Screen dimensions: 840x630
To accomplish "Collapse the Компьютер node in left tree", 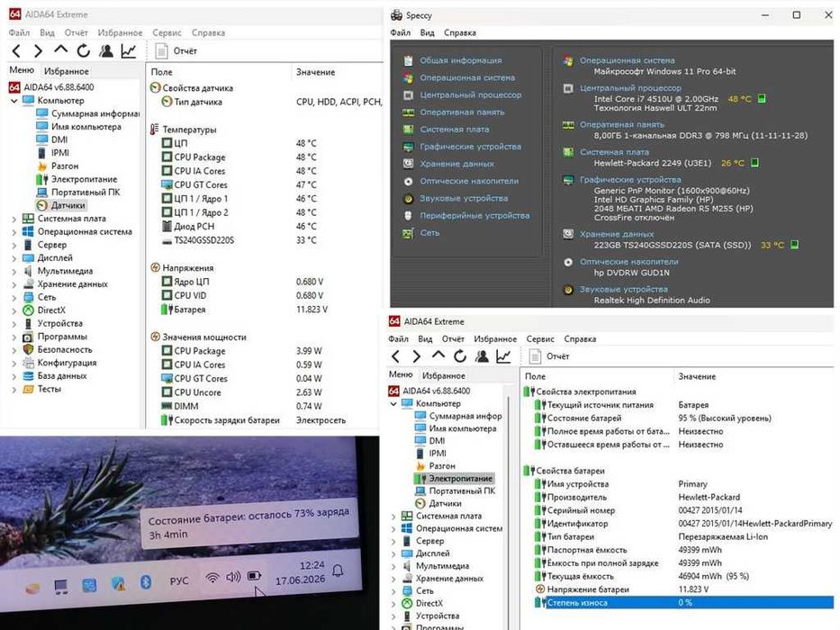I will click(14, 100).
